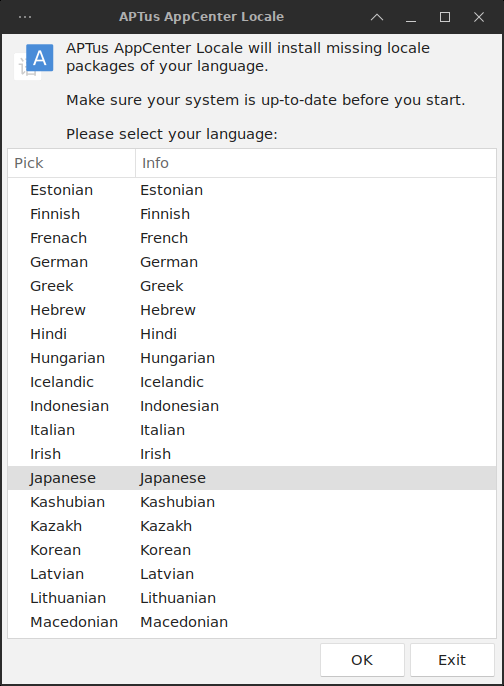Pick Greek in the Pick column
Screen dimensions: 504x686
click(x=52, y=286)
